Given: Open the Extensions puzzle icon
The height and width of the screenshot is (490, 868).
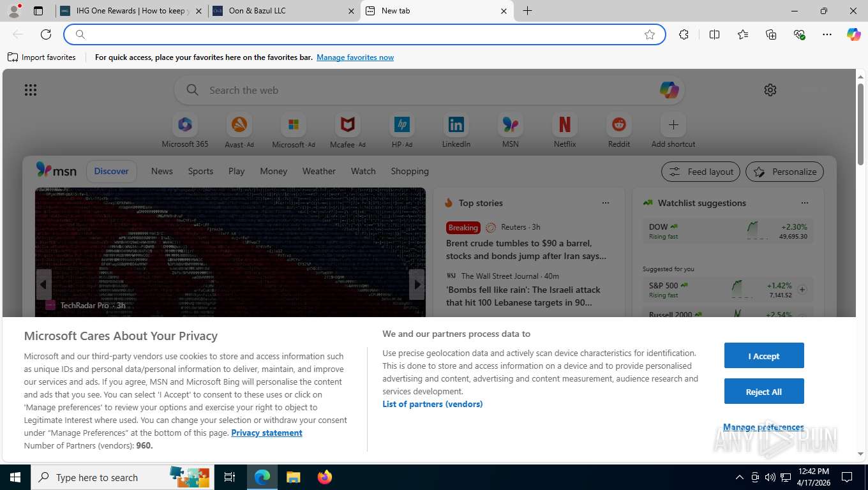Looking at the screenshot, I should click(x=684, y=34).
